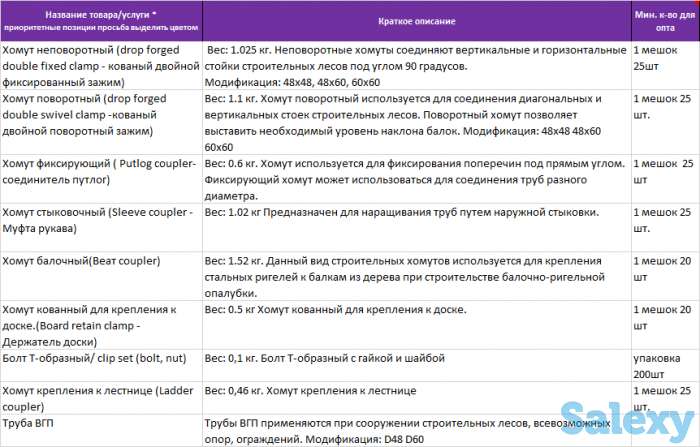Click the 'Болт Т-образный/ clip set' name cell
The height and width of the screenshot is (447, 700).
click(100, 358)
